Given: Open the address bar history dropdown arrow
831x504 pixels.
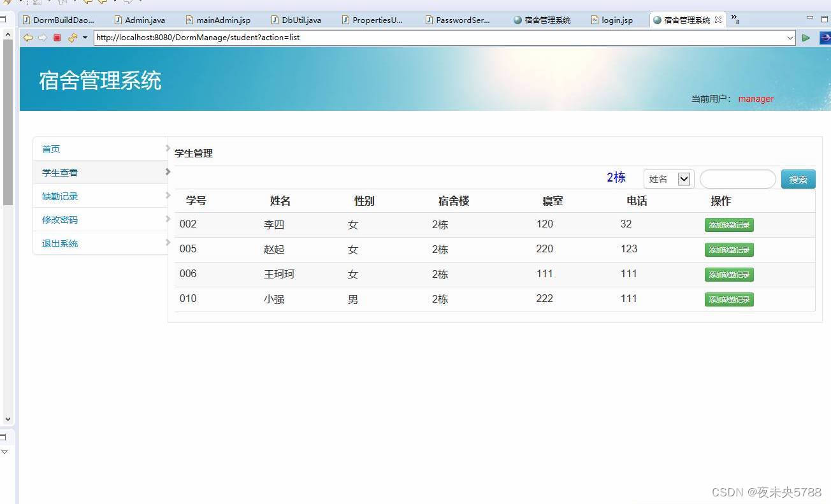Looking at the screenshot, I should [790, 38].
